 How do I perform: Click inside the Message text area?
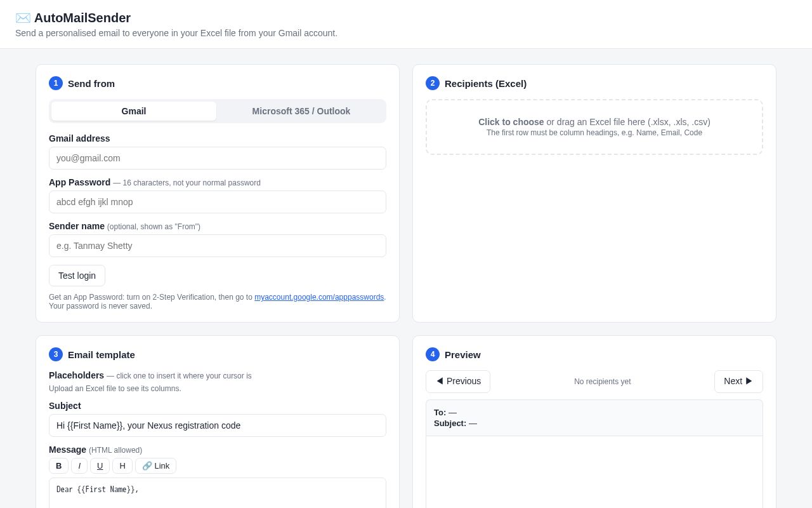point(218,493)
